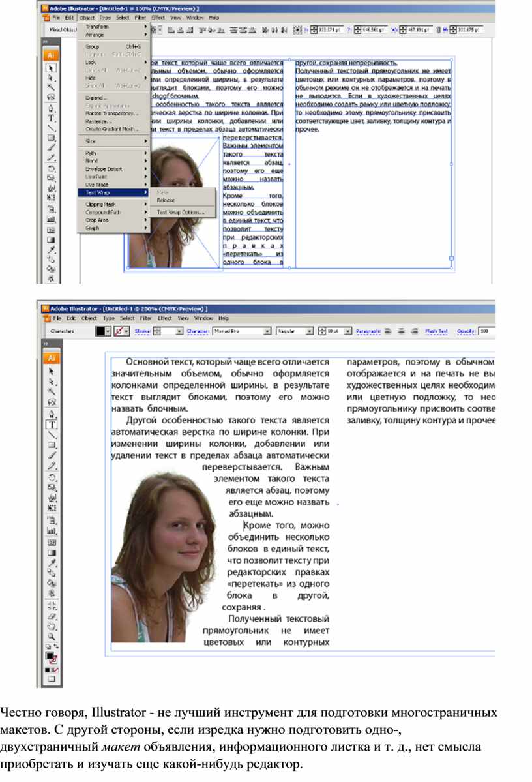
Task: Select the Column Graph tool in the 200% window
Action: coord(52,531)
